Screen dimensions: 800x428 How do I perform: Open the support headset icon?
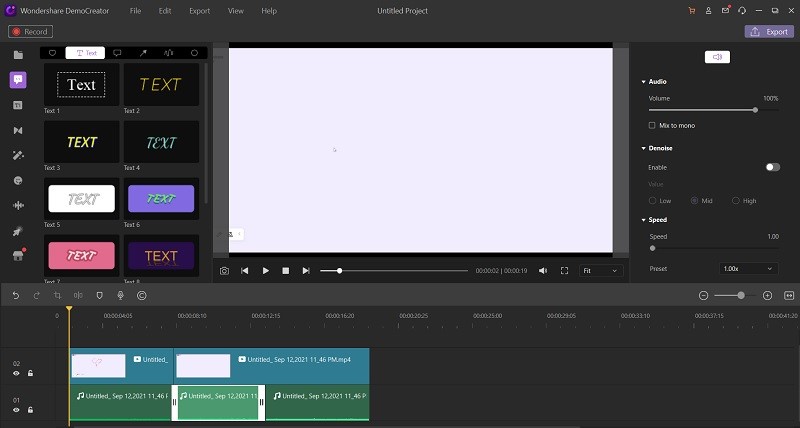tap(742, 11)
